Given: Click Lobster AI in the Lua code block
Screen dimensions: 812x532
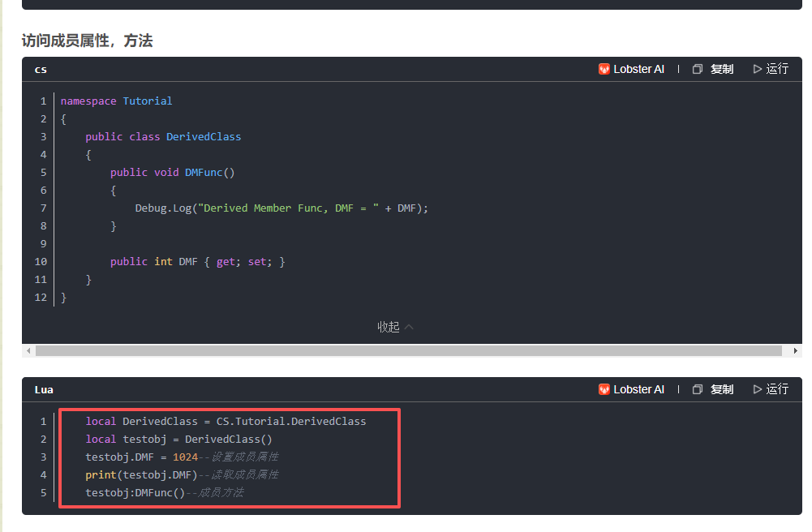Looking at the screenshot, I should click(631, 389).
